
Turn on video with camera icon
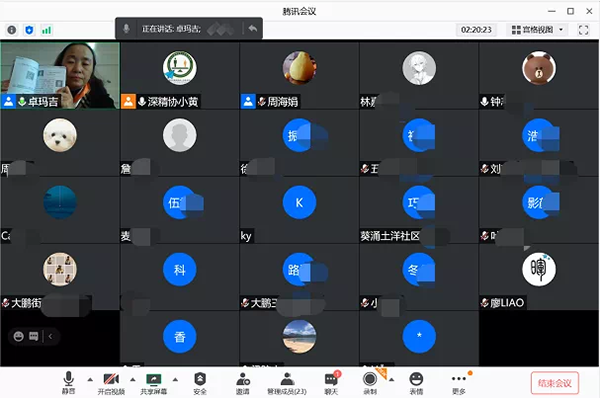[x=111, y=383]
